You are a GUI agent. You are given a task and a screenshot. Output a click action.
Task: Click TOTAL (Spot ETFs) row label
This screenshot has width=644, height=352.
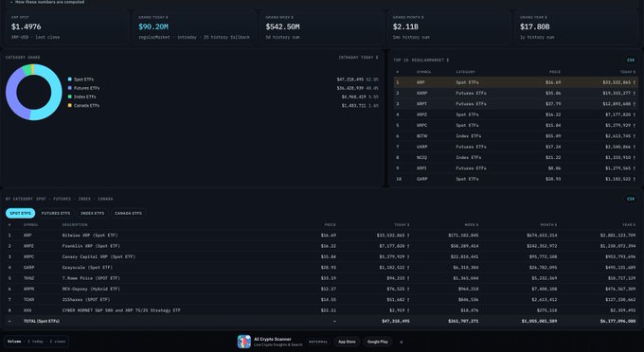(x=42, y=321)
